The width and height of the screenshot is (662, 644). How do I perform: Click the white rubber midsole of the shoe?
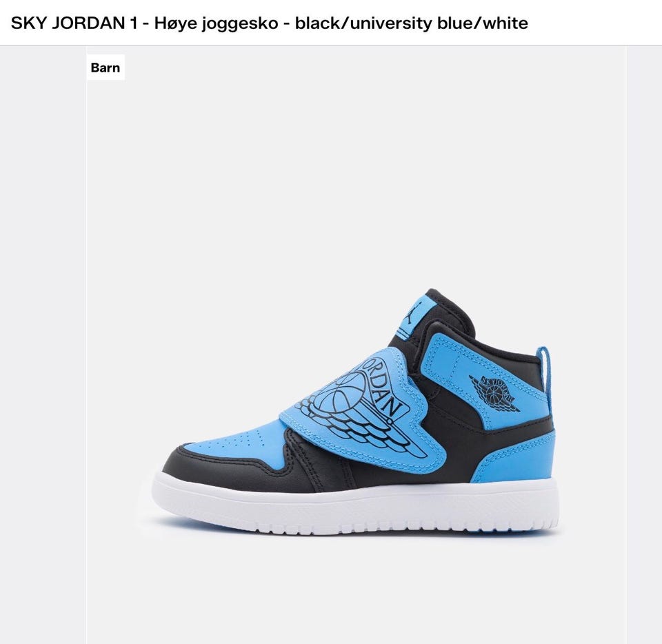(x=354, y=503)
